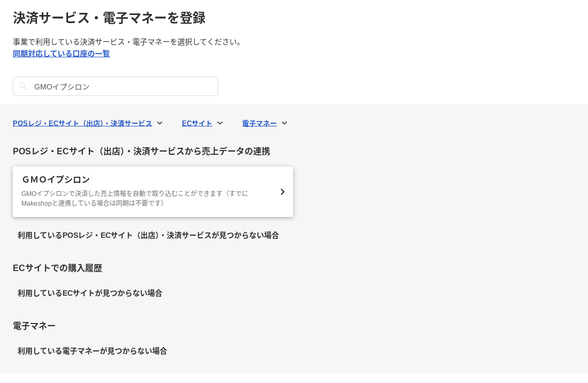
Task: Click the right arrow on ＧＭＯイプシロン card
Action: pos(282,192)
